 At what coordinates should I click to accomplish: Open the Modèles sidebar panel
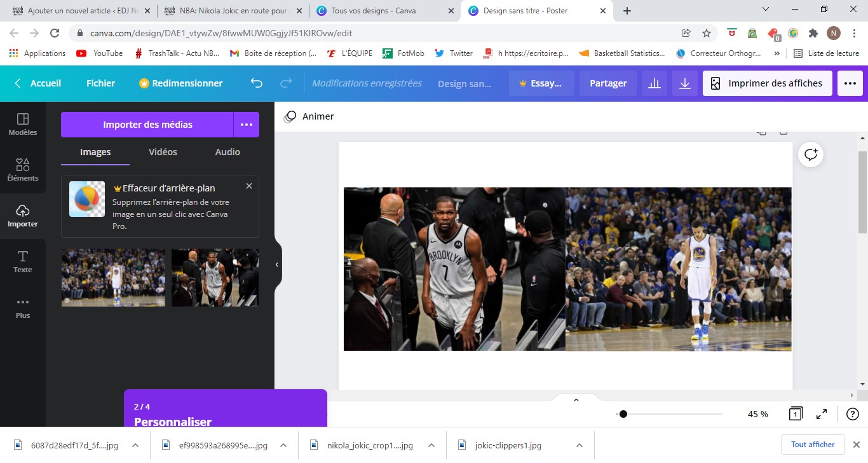23,124
